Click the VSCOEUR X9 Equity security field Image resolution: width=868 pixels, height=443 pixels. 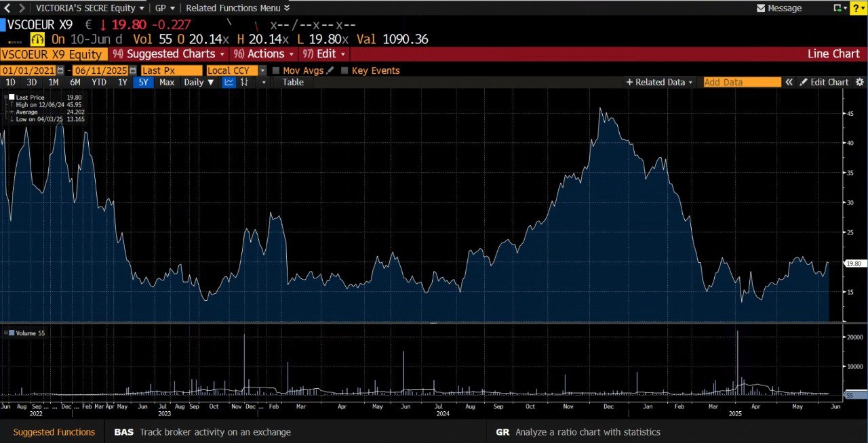[54, 54]
